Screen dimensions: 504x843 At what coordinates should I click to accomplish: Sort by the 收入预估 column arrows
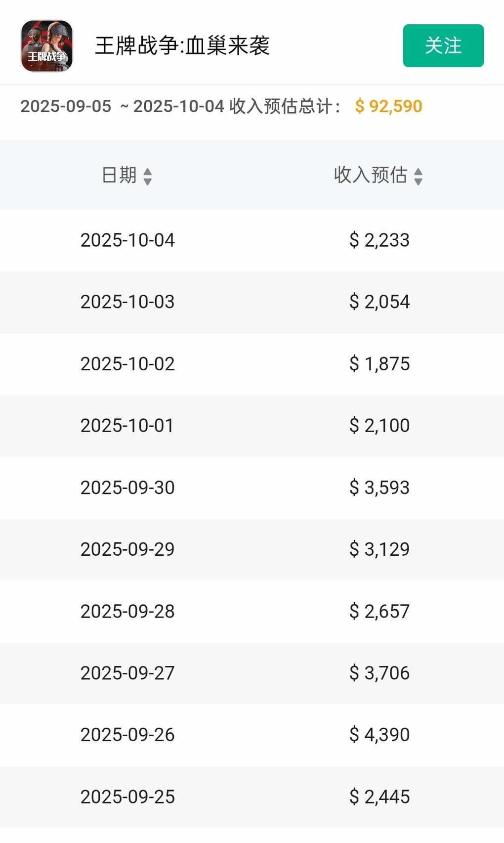418,177
